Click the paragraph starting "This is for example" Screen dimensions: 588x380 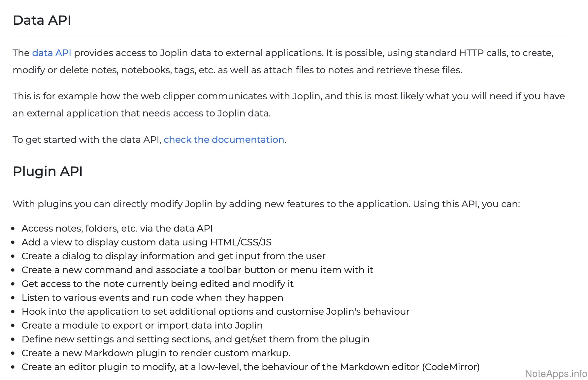coord(288,96)
